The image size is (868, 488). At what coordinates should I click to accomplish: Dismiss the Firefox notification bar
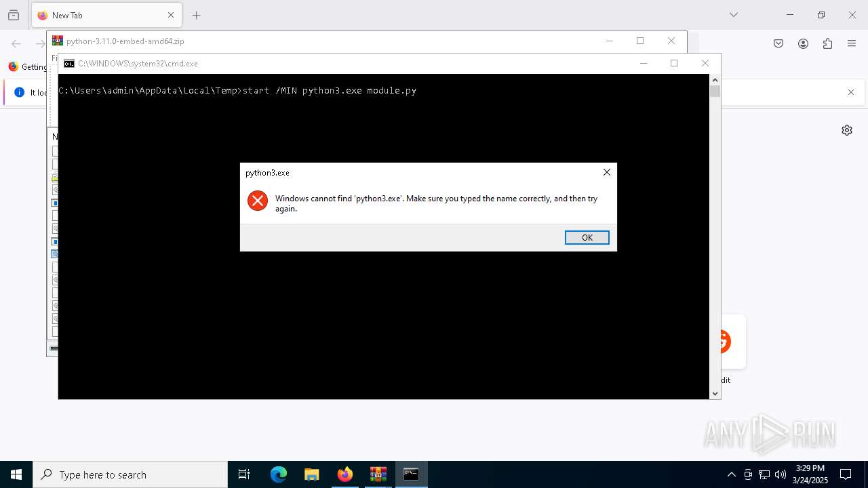click(x=851, y=92)
